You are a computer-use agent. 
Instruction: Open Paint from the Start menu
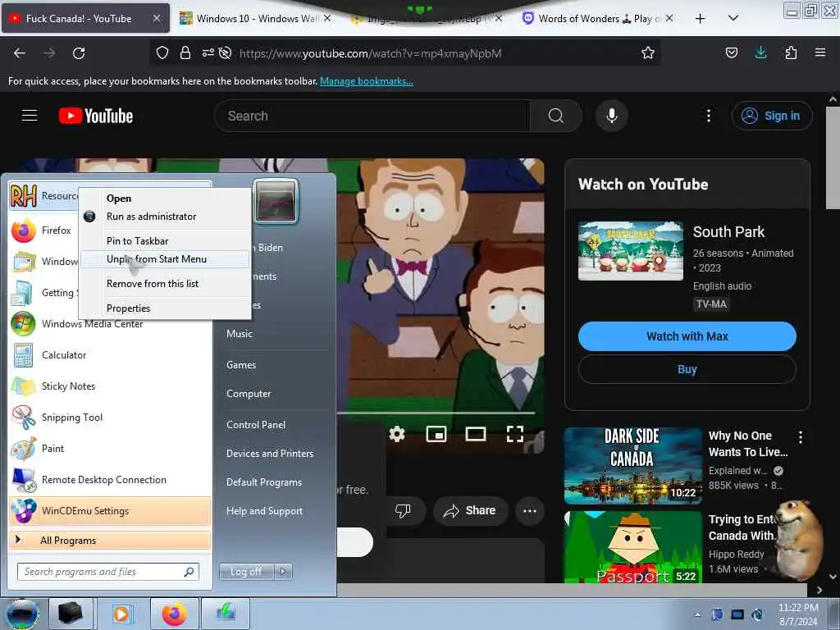point(111,449)
